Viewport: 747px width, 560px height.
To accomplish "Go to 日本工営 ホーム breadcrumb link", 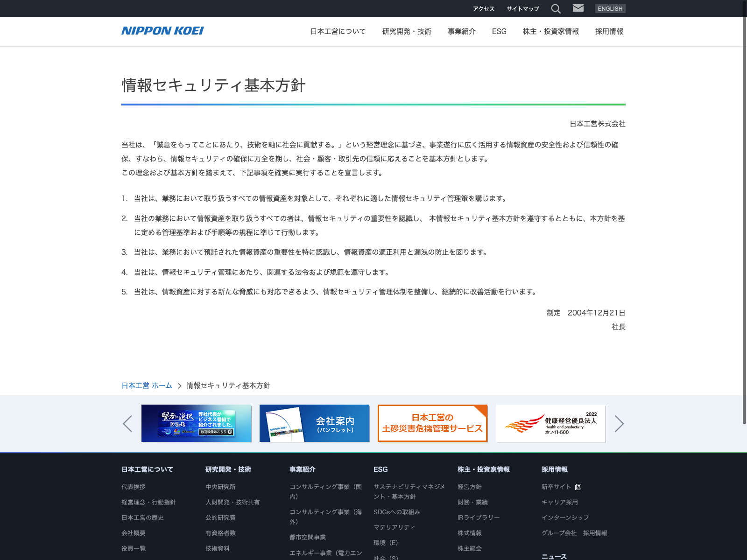I will tap(147, 385).
